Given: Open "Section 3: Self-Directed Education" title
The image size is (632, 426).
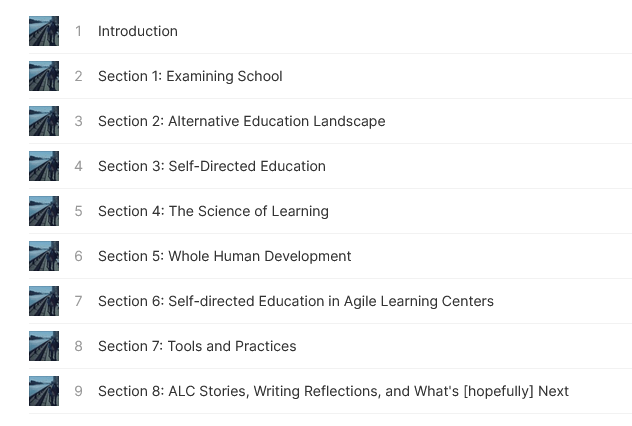Looking at the screenshot, I should 212,166.
